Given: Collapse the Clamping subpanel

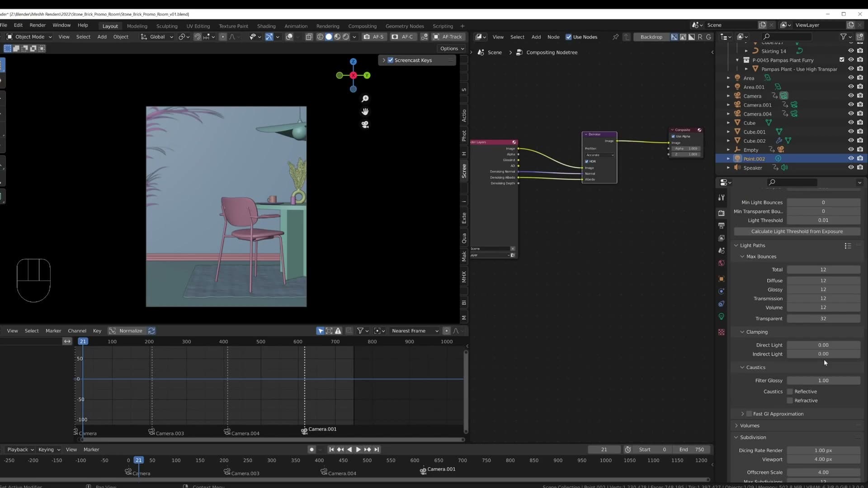Looking at the screenshot, I should point(742,332).
